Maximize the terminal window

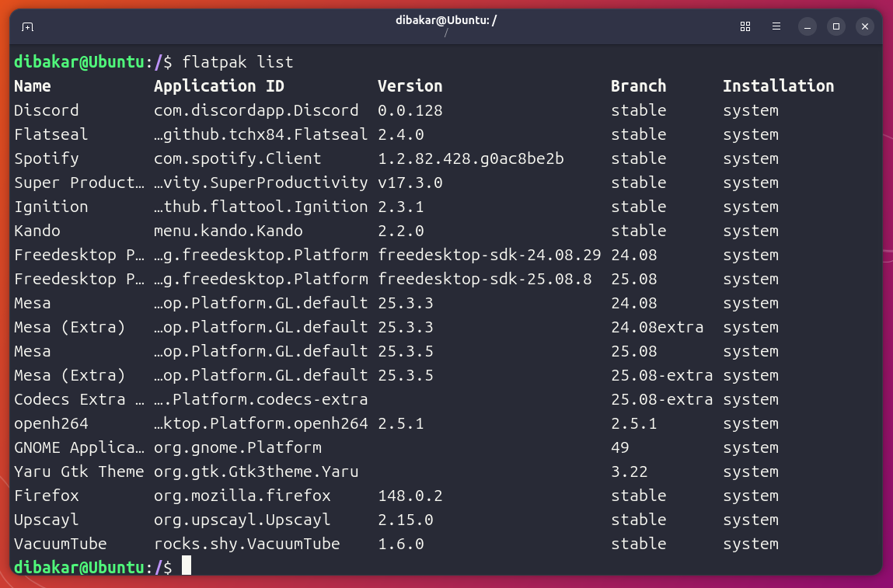pyautogui.click(x=836, y=26)
